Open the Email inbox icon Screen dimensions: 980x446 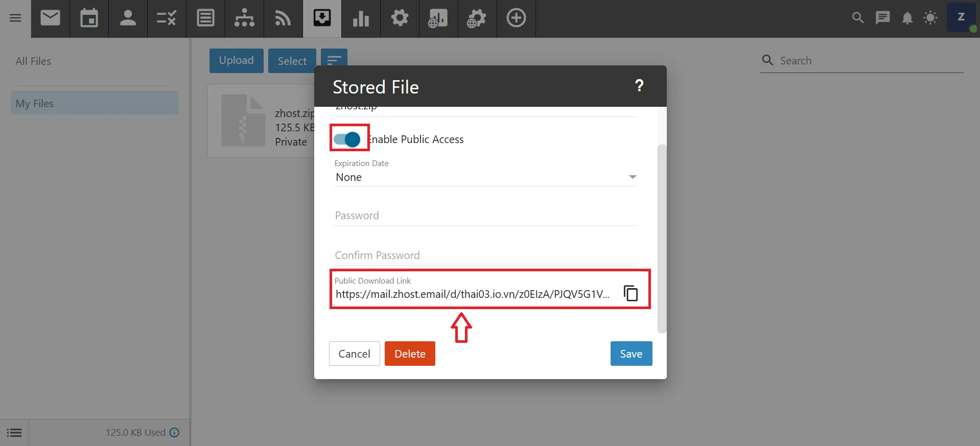[50, 18]
